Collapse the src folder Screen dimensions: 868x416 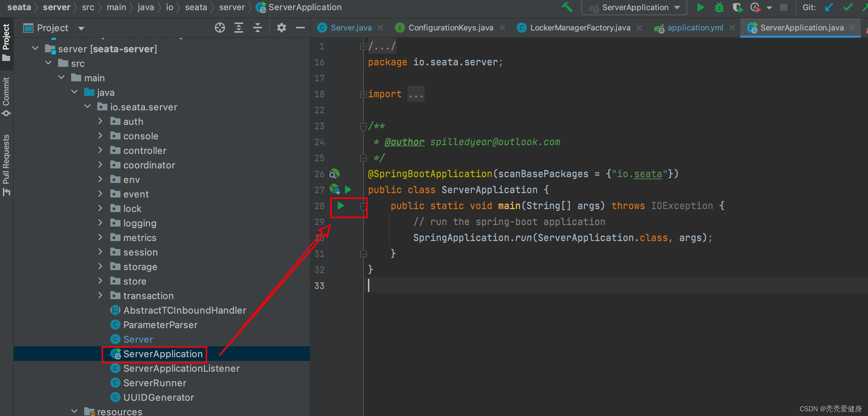tap(48, 63)
